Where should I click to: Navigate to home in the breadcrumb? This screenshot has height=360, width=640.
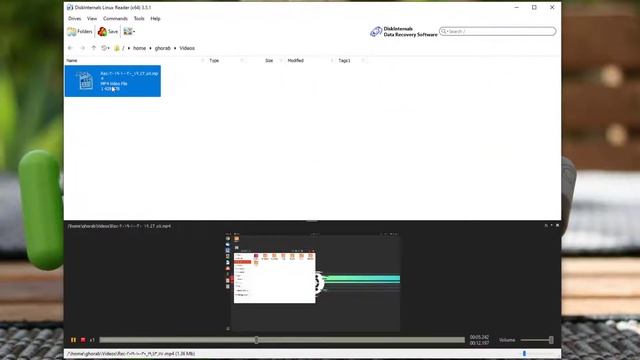pos(139,48)
